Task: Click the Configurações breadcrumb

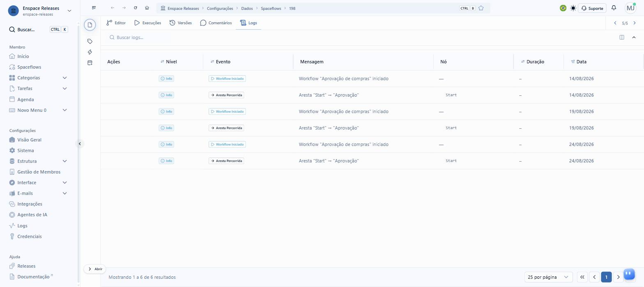Action: point(220,8)
